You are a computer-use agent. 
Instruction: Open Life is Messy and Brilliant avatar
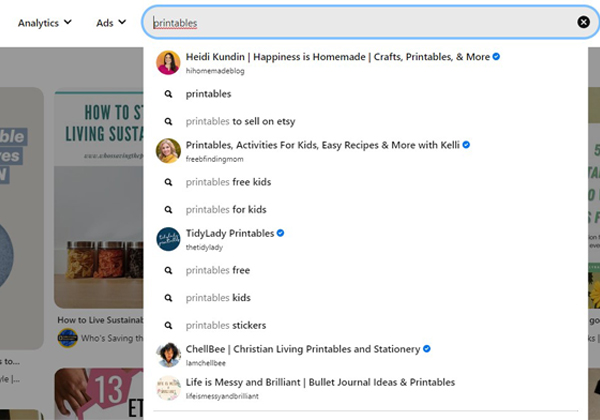click(x=168, y=388)
